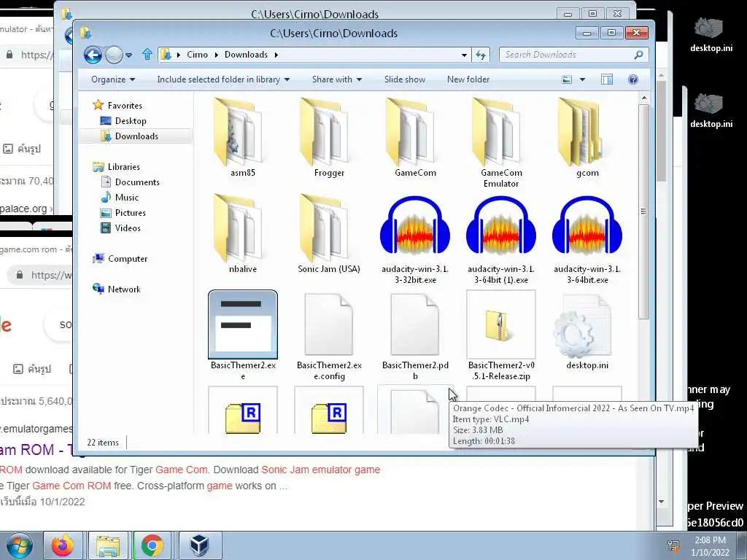Open the Organize dropdown menu
This screenshot has height=560, width=747.
pyautogui.click(x=113, y=79)
